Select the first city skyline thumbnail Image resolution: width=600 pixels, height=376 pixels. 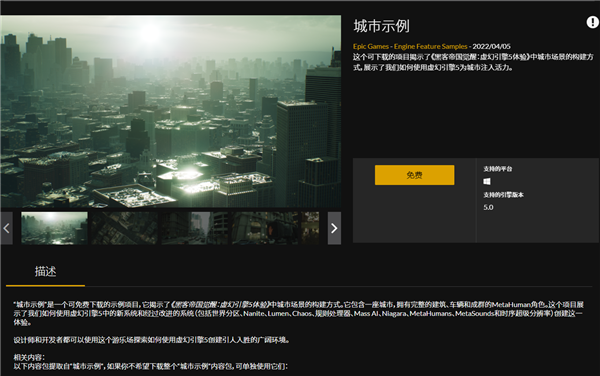pyautogui.click(x=54, y=228)
